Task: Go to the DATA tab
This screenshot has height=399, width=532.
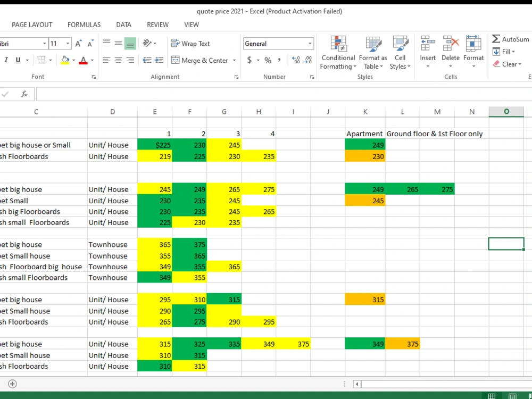Action: click(123, 25)
